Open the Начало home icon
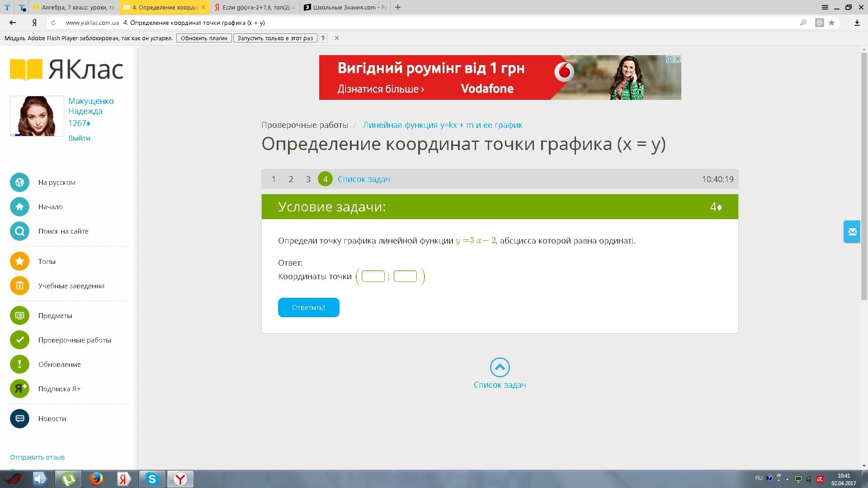 19,207
